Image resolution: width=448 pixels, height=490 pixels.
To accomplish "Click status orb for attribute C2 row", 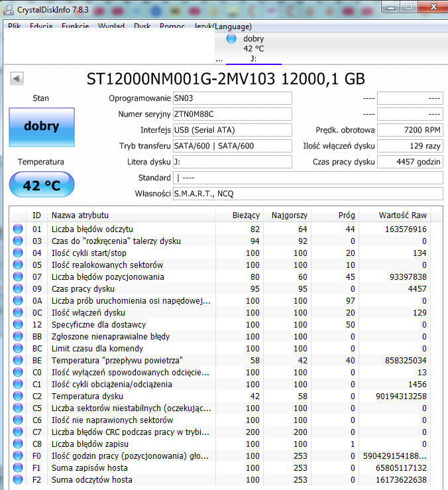I will (x=18, y=397).
